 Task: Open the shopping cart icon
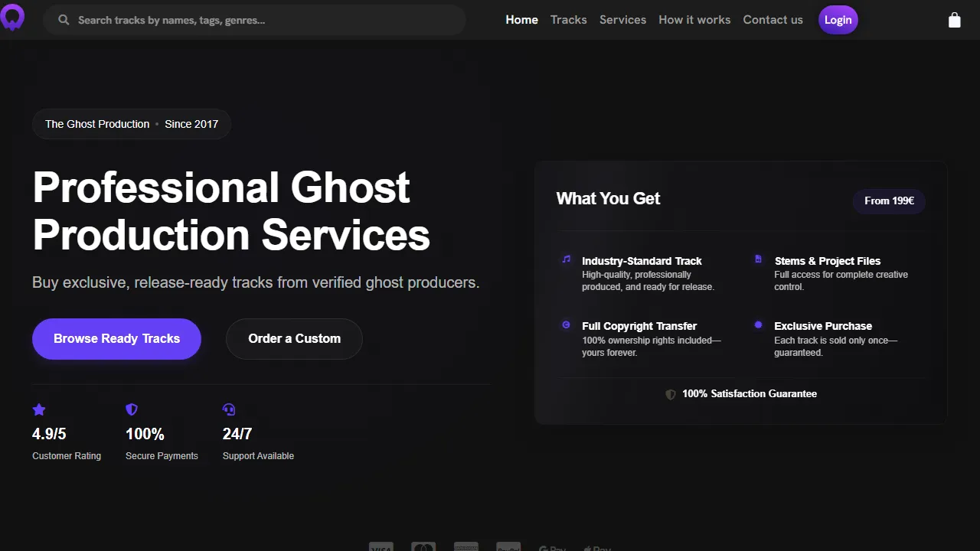click(x=954, y=19)
